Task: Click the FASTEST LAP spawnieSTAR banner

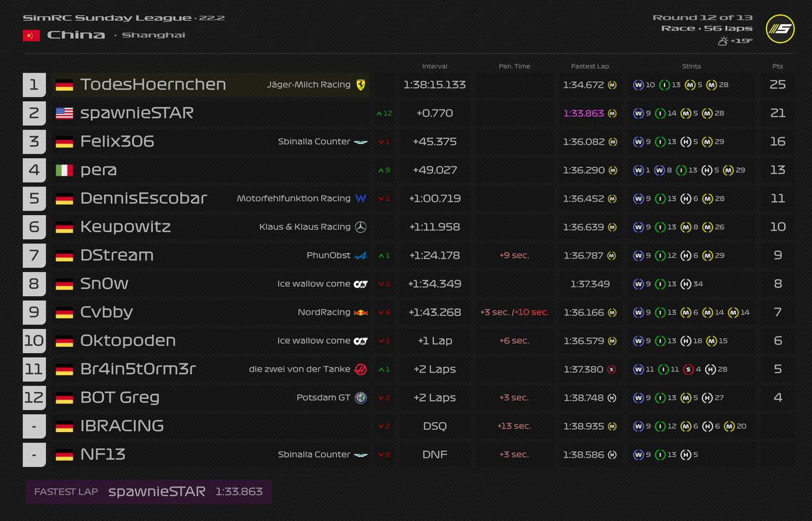Action: [148, 492]
